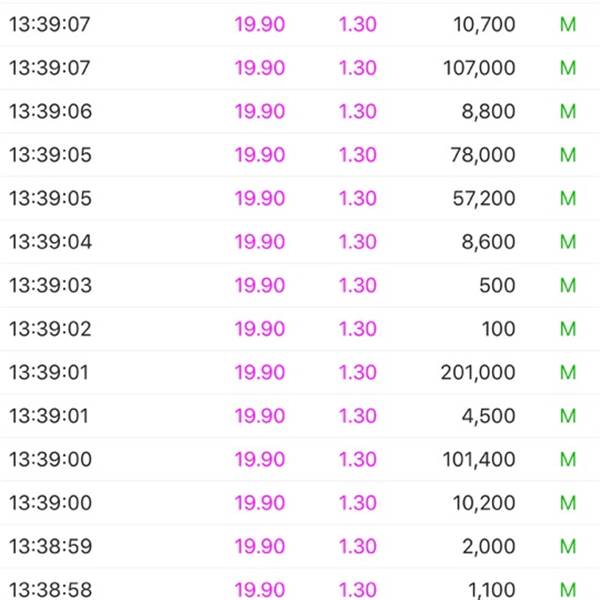Click the 1.30 change next to 8,800
The height and width of the screenshot is (600, 600).
358,111
